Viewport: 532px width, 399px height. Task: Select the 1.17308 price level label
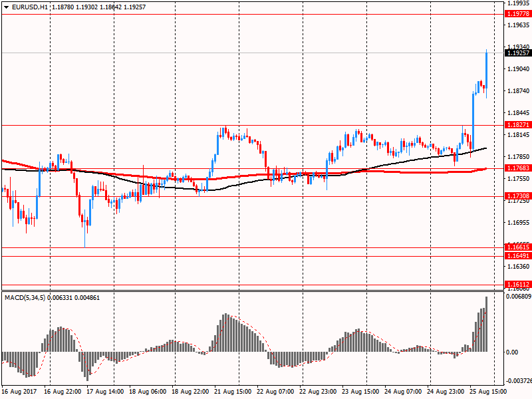tap(518, 196)
